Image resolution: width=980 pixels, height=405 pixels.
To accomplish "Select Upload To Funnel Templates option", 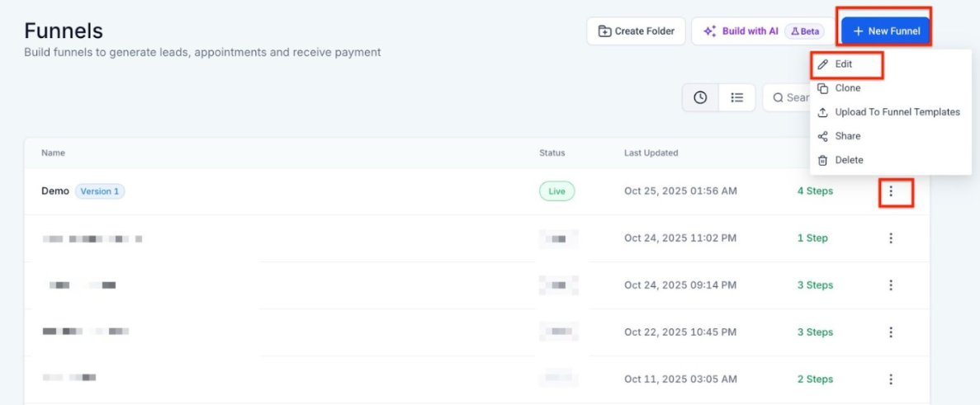I will tap(897, 112).
